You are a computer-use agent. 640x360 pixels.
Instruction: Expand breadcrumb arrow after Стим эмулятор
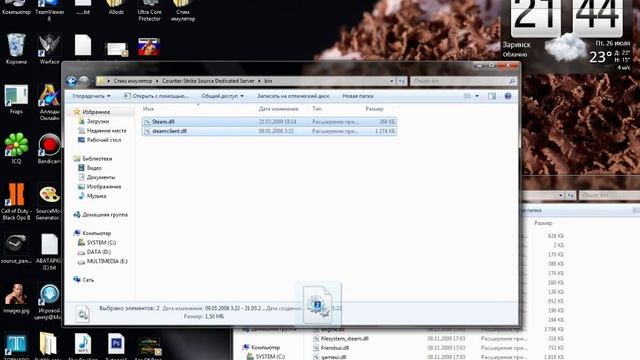pos(157,81)
